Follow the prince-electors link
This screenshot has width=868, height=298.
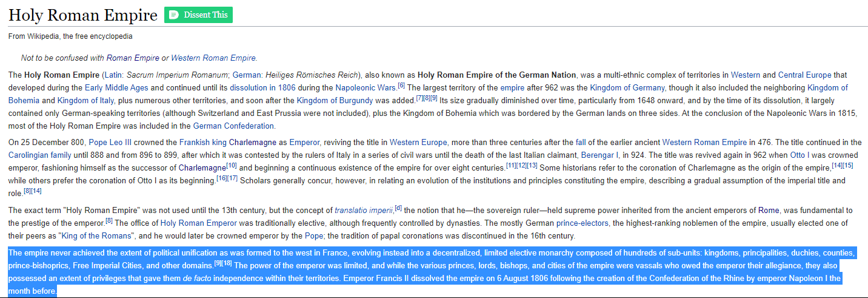coord(583,223)
